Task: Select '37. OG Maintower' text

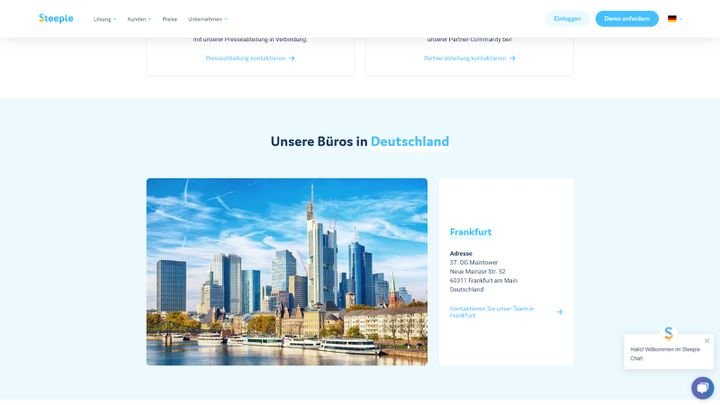Action: [473, 263]
